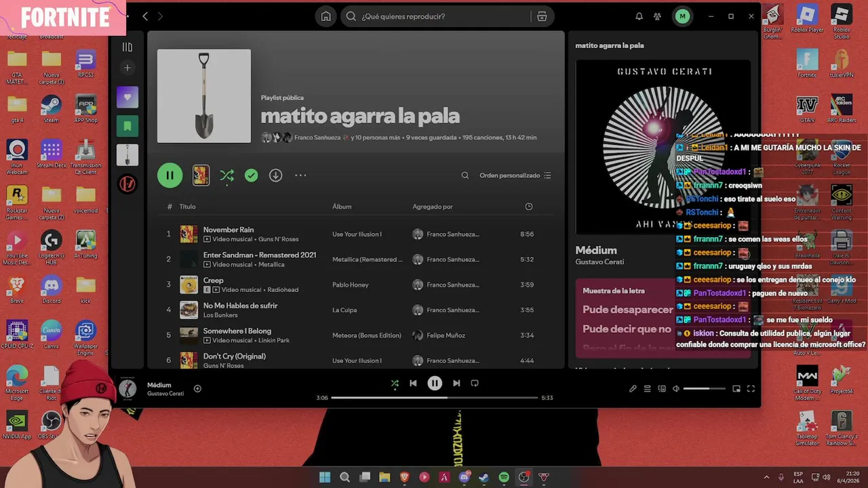Screen dimensions: 868x488
Task: Toggle the saved-to-library green checkmark
Action: pos(251,176)
